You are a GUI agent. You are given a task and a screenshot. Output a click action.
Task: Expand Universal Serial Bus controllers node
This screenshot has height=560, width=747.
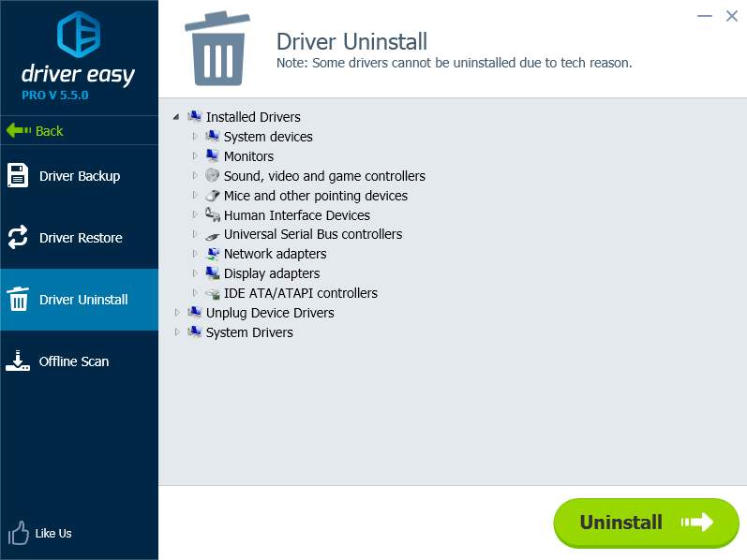pos(195,234)
